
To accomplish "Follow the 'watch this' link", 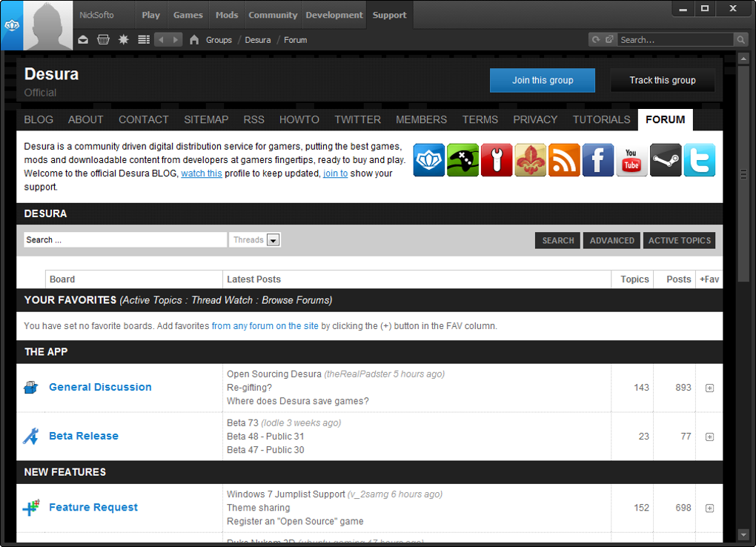I will (x=202, y=173).
